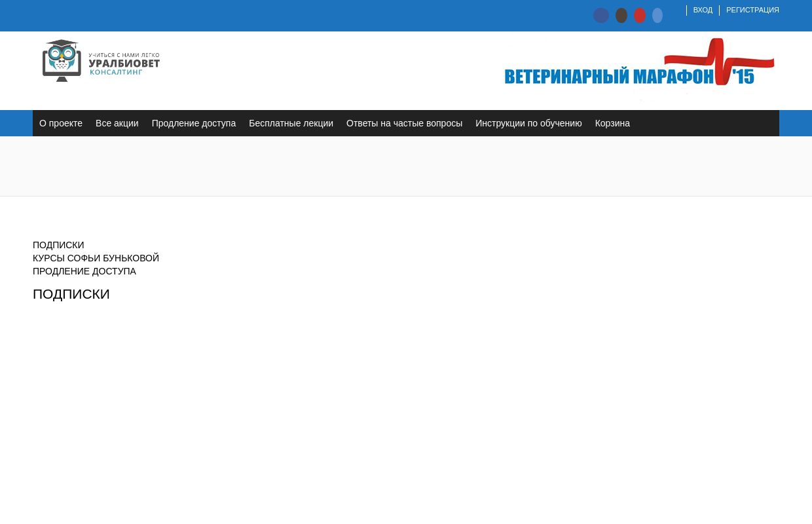Open Все акции from the menu

(117, 123)
